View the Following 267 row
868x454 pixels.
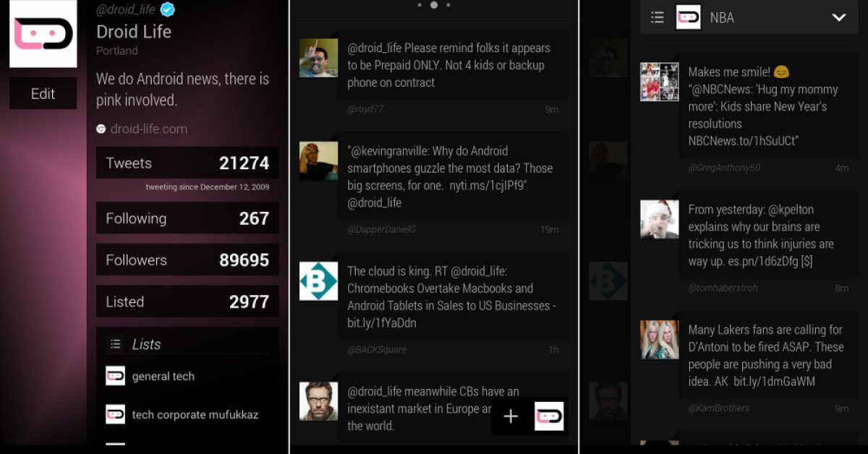coord(187,218)
